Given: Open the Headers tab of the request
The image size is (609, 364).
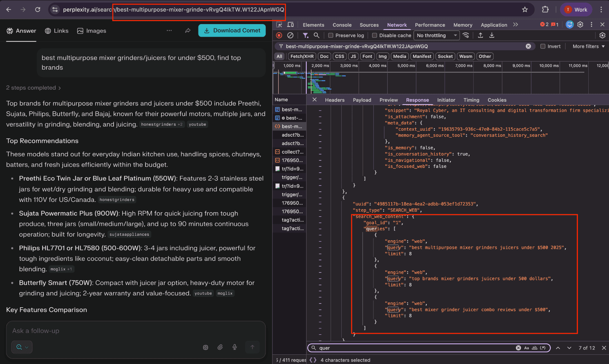Looking at the screenshot, I should 335,100.
